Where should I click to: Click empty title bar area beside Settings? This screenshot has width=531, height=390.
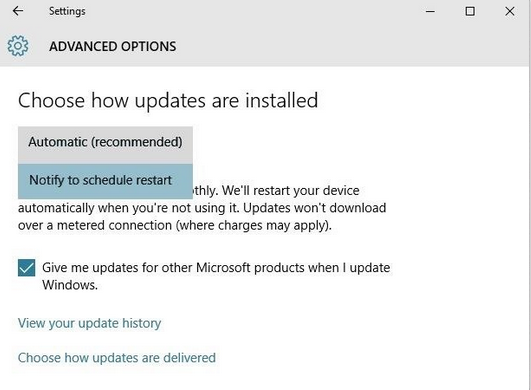pos(254,12)
